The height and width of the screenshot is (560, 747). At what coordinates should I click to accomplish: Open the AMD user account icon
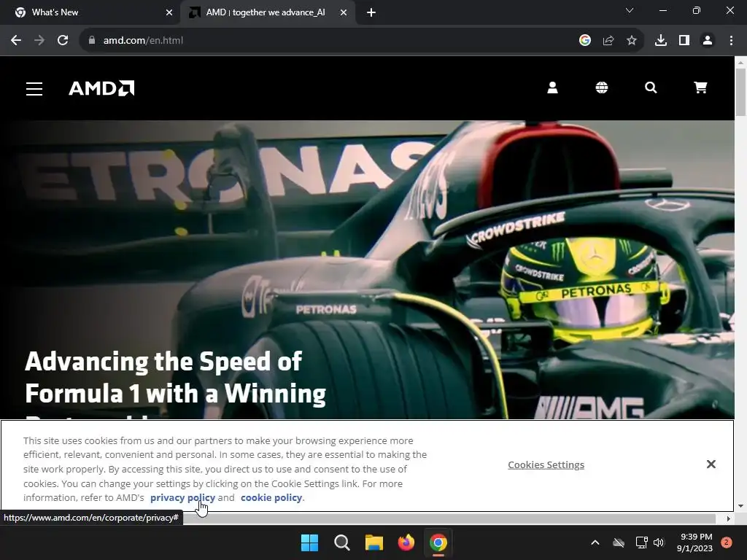pyautogui.click(x=553, y=87)
